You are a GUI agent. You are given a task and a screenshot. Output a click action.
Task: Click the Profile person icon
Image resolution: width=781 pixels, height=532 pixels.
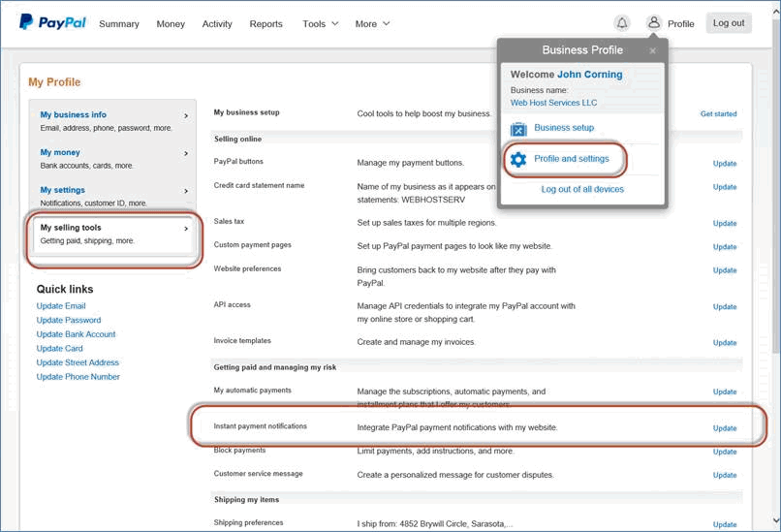[654, 23]
